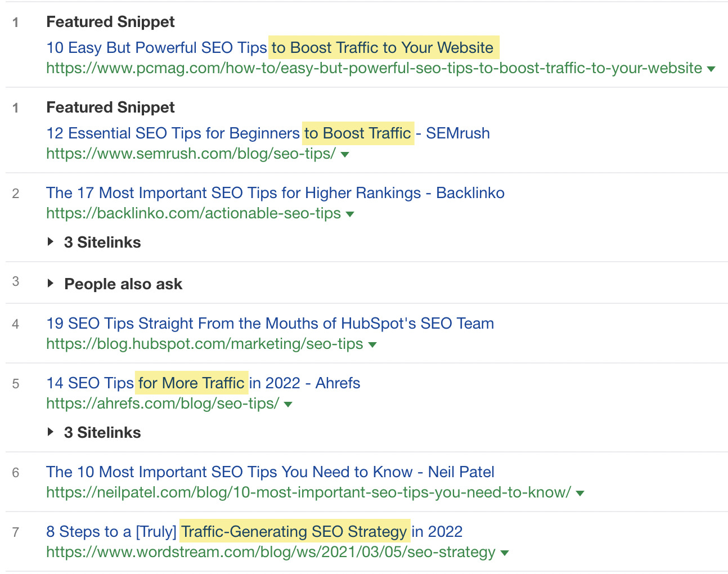This screenshot has width=728, height=574.
Task: Open URL options dropdown for wordstream.com result
Action: tap(504, 553)
